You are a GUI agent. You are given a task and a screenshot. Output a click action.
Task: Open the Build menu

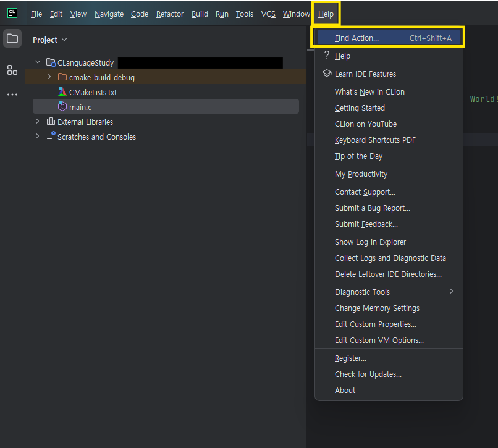[200, 14]
